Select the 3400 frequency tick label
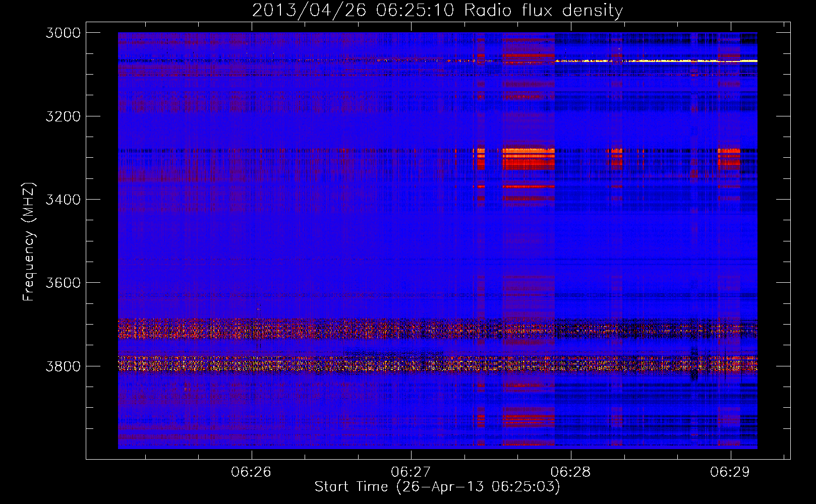816x504 pixels. point(63,200)
